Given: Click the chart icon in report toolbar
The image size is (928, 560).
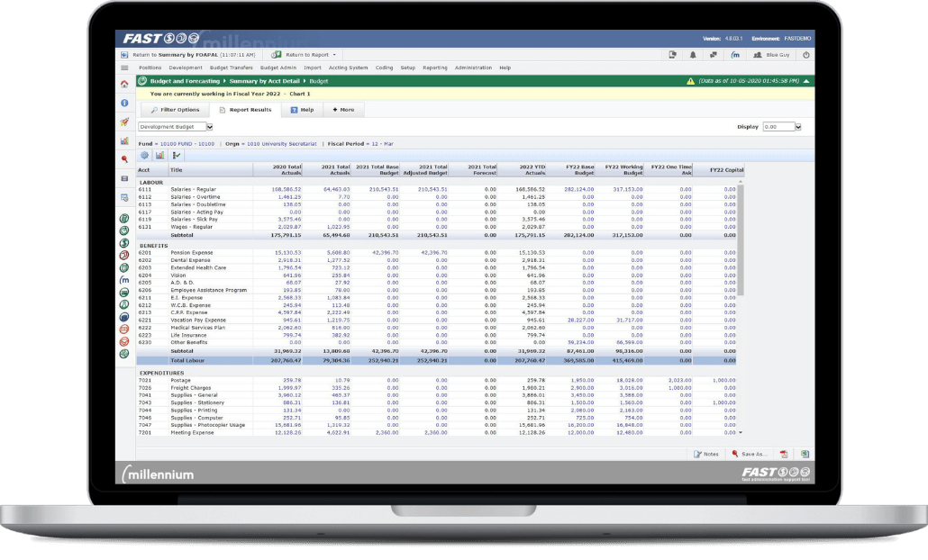Looking at the screenshot, I should (x=159, y=156).
